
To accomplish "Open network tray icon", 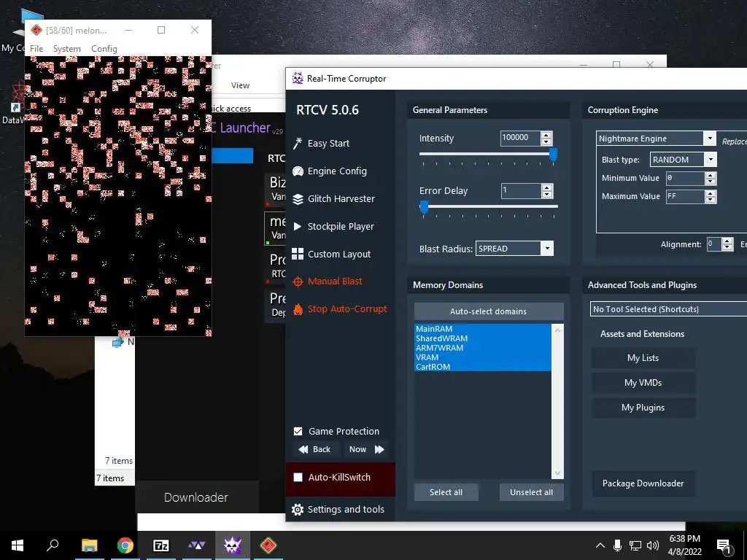I will click(x=635, y=545).
